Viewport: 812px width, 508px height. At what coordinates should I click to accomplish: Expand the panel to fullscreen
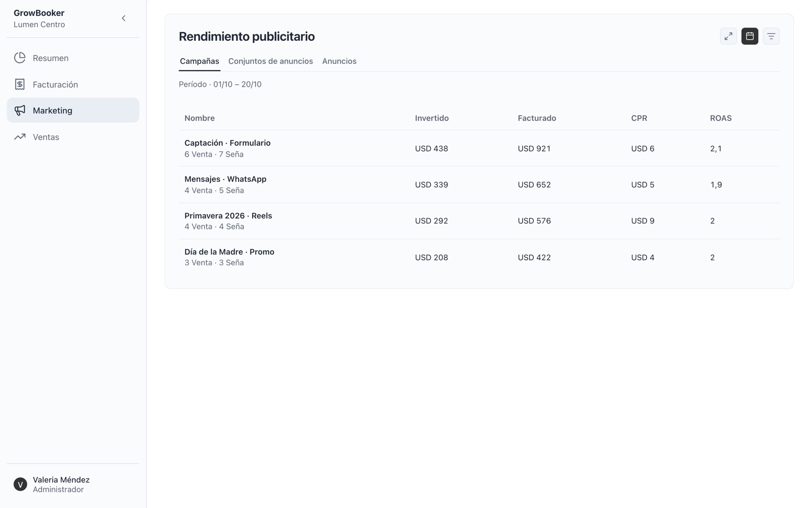click(x=728, y=36)
